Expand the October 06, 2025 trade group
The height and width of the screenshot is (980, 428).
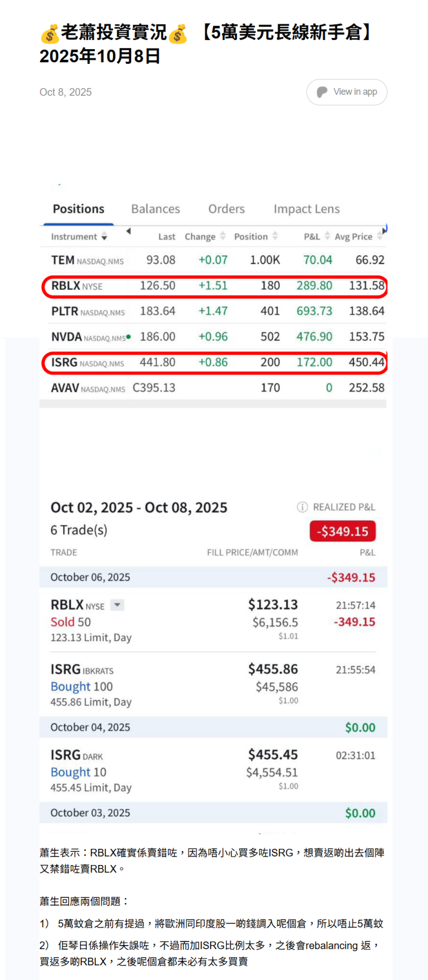point(213,577)
